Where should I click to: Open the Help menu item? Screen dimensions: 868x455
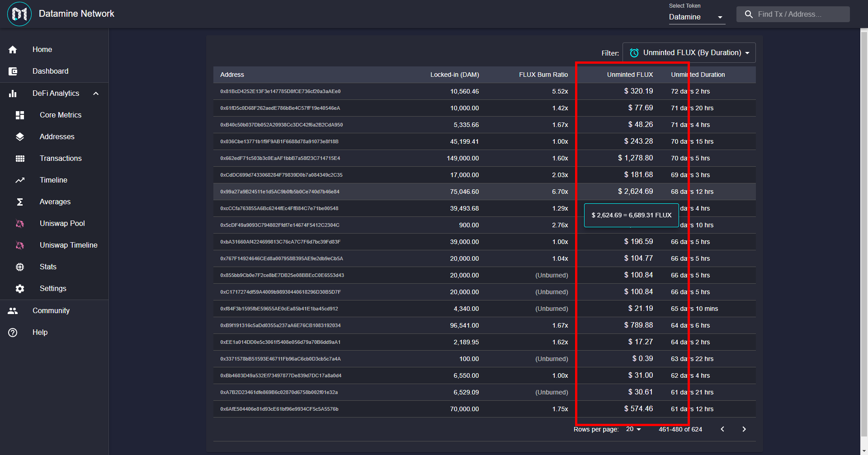54,333
